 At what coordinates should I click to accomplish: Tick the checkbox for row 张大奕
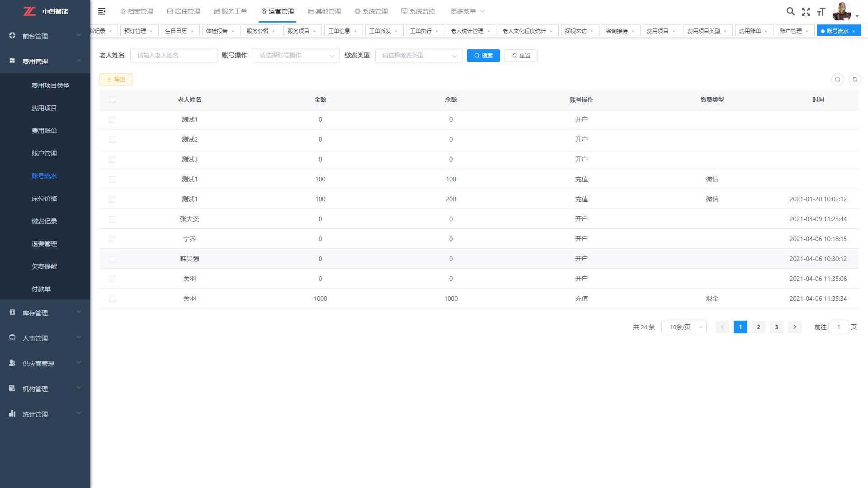112,219
